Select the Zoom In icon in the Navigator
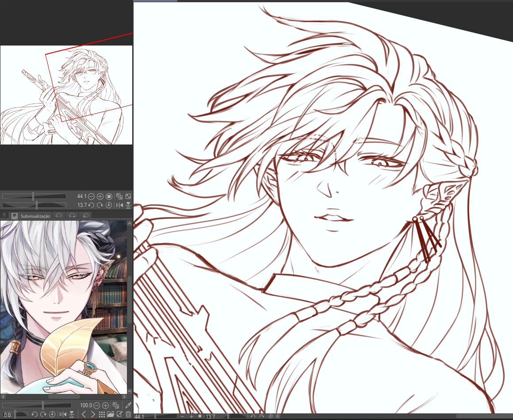The width and height of the screenshot is (513, 420). point(100,196)
